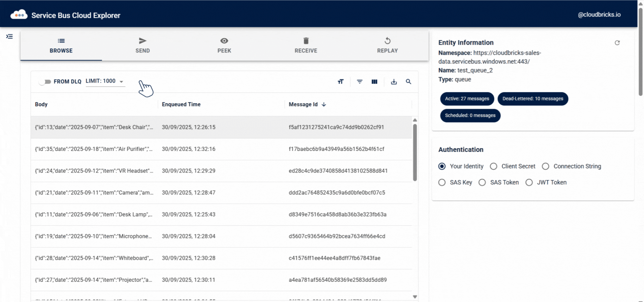
Task: Open the filter list icon
Action: click(360, 82)
